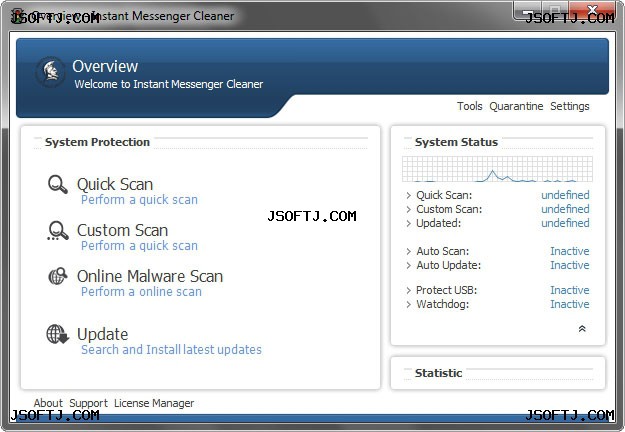
Task: Open the Settings section
Action: 570,106
